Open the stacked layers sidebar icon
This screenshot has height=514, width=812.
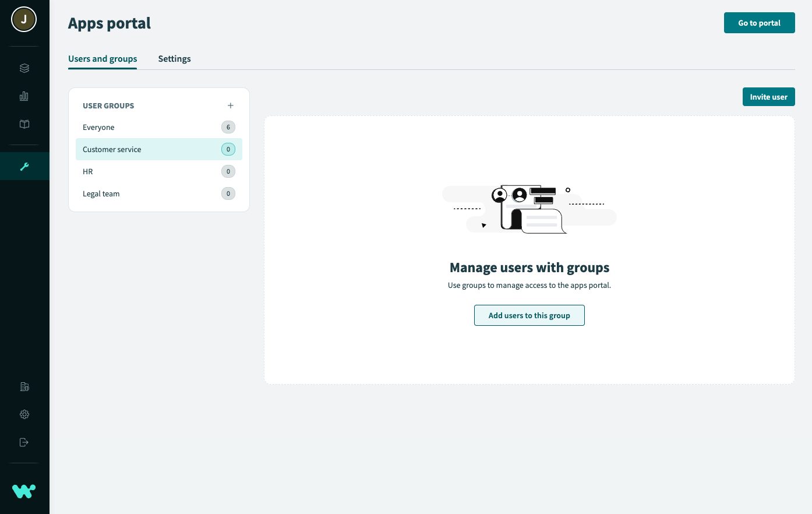[x=24, y=68]
